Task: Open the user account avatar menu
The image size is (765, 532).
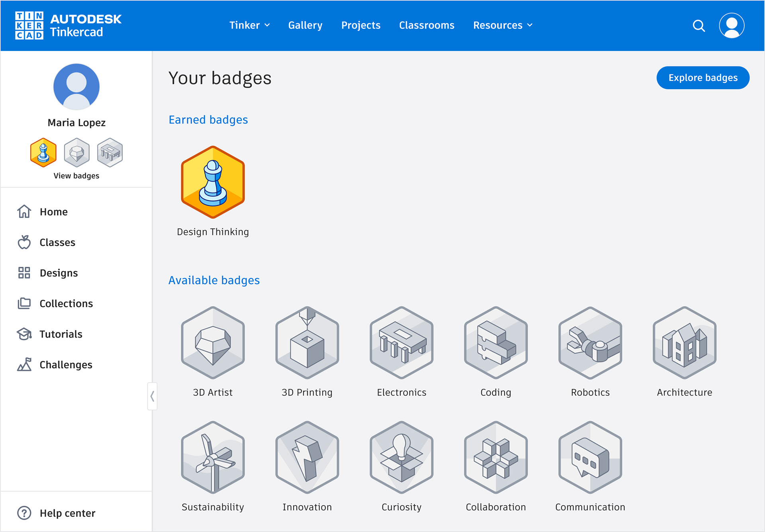Action: tap(732, 26)
